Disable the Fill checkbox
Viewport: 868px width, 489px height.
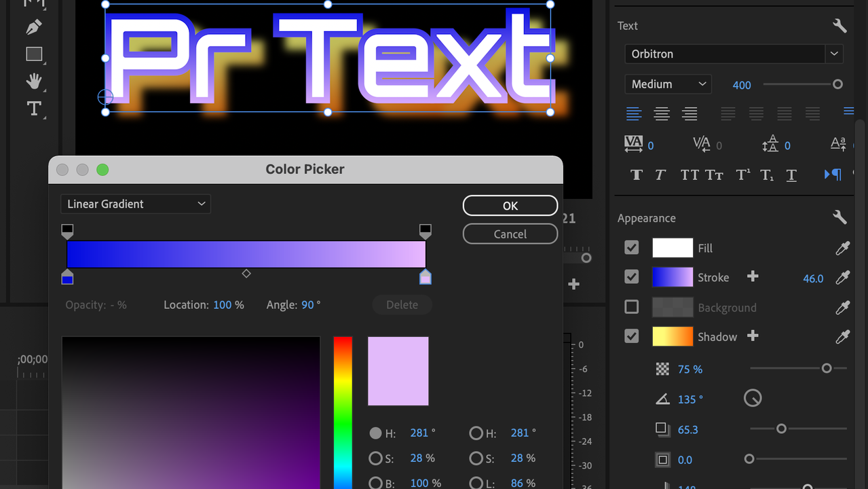coord(632,248)
